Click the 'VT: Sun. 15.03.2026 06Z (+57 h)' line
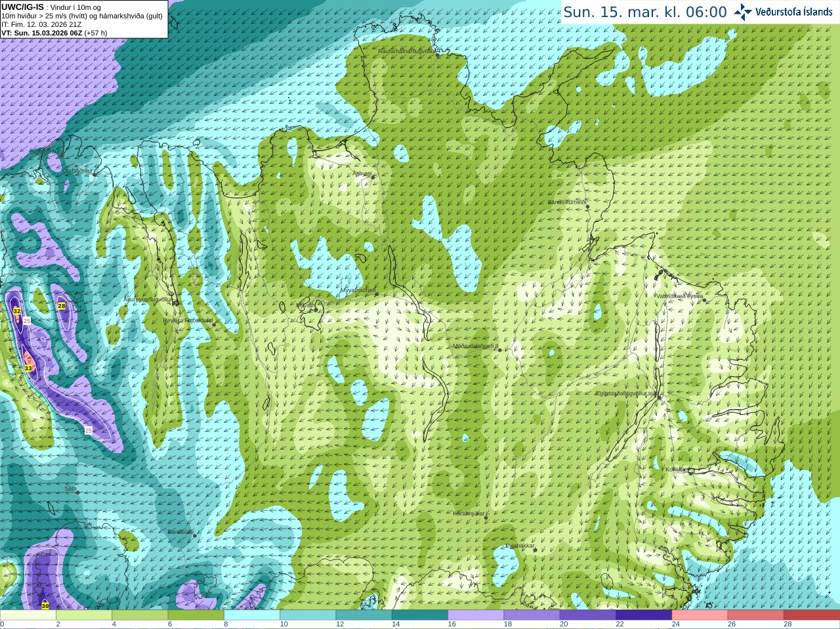The width and height of the screenshot is (840, 629). (x=54, y=33)
